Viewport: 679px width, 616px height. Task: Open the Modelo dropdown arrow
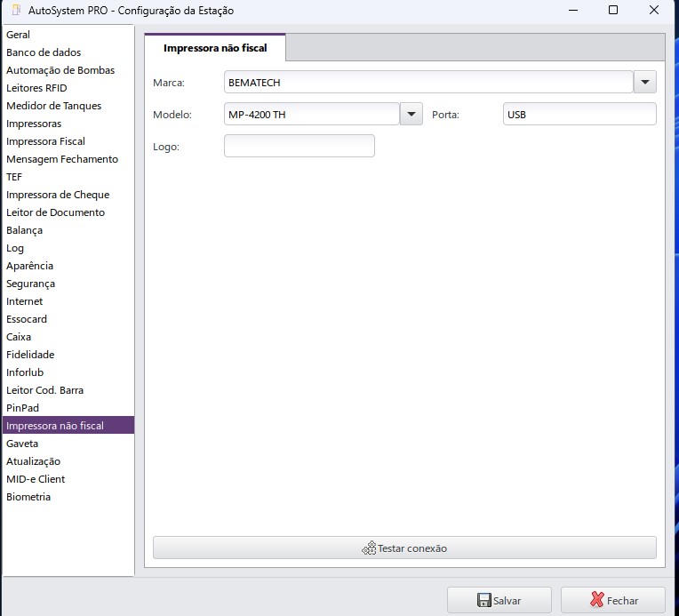click(x=411, y=114)
